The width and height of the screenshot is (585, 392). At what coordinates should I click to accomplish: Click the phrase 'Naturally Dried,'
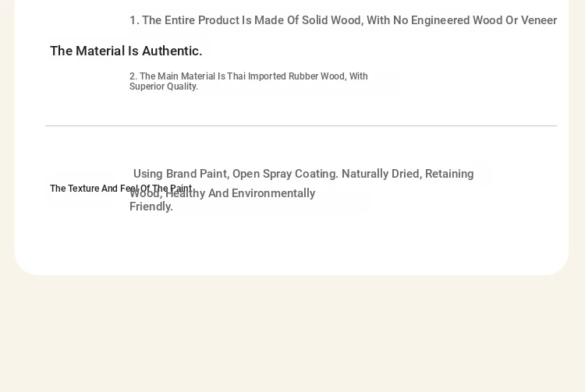pos(381,174)
